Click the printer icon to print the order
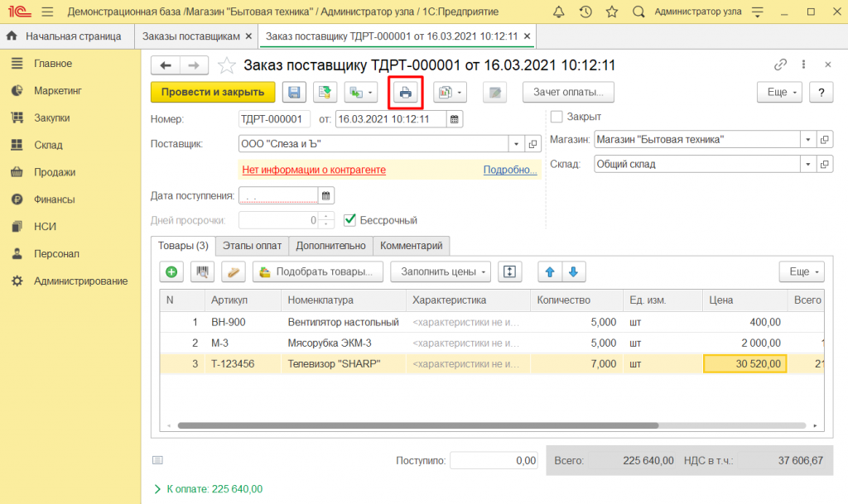The height and width of the screenshot is (504, 848). click(x=406, y=93)
